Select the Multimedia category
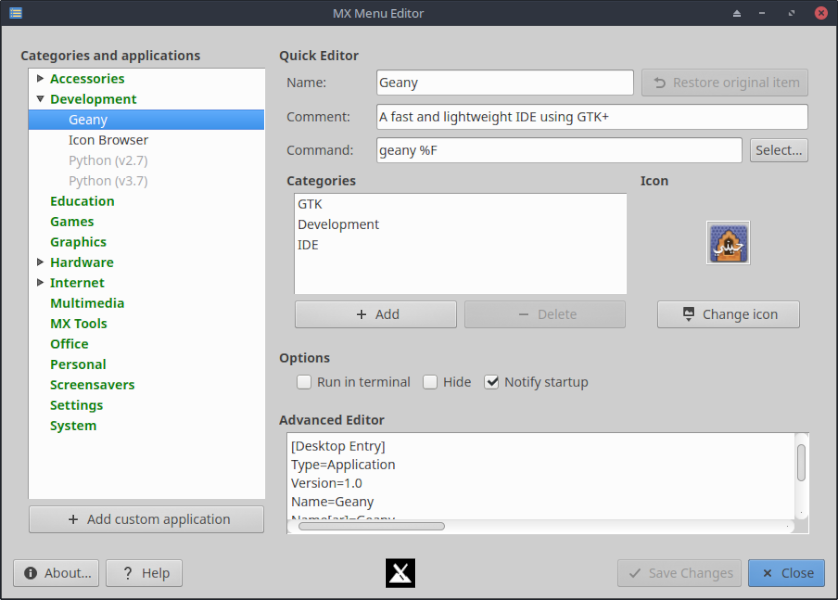Image resolution: width=838 pixels, height=600 pixels. pos(87,303)
